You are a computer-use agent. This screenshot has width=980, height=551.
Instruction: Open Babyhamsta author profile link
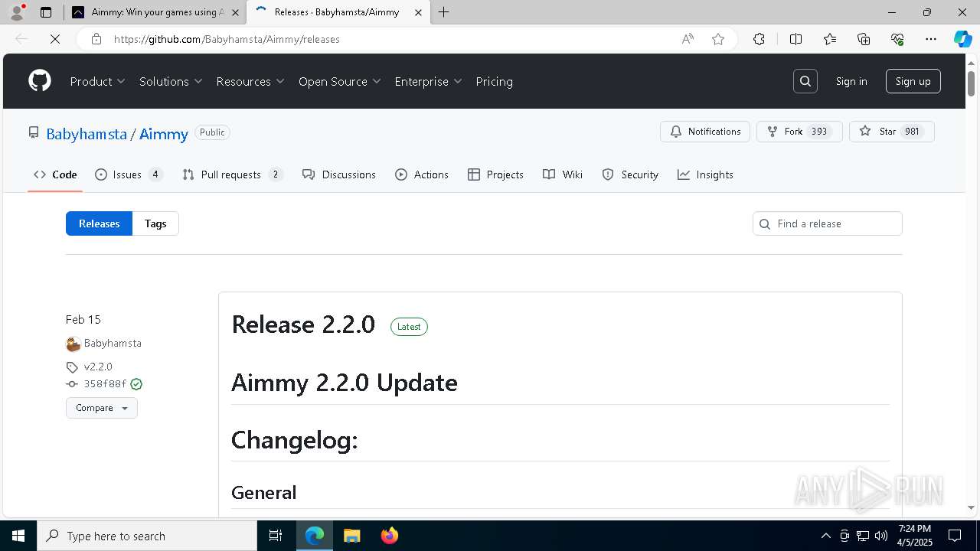tap(113, 343)
